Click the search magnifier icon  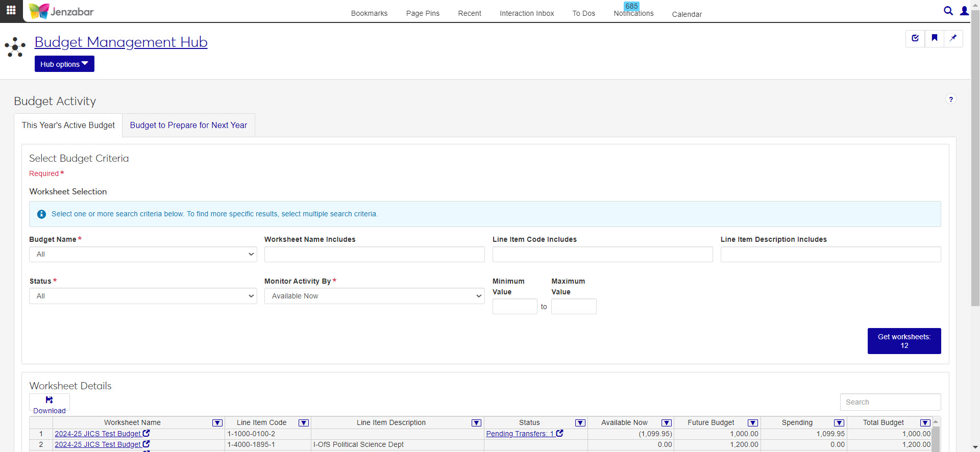pyautogui.click(x=948, y=11)
